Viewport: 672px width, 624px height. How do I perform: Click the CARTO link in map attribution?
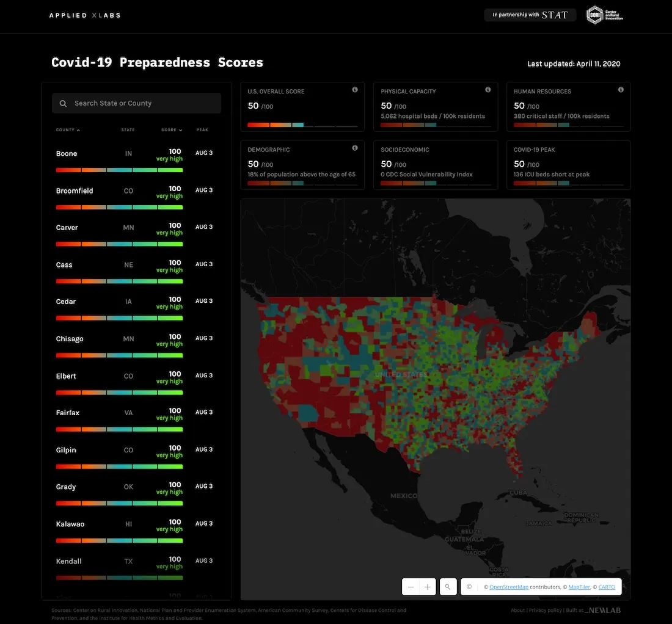[x=607, y=587]
